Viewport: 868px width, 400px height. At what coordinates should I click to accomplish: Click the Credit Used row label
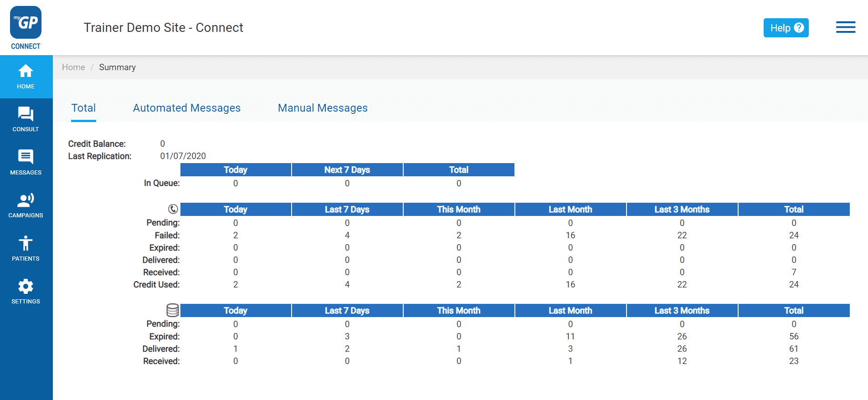tap(156, 285)
